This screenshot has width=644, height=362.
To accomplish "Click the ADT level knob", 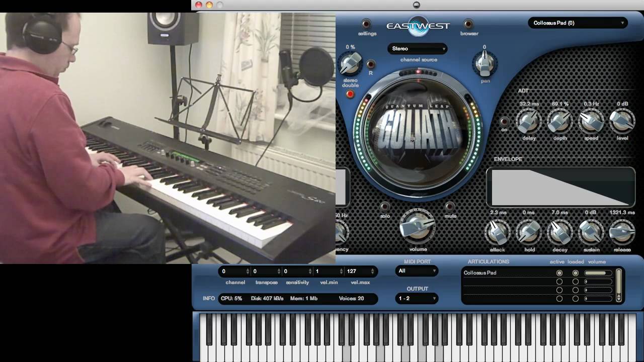I will (622, 121).
